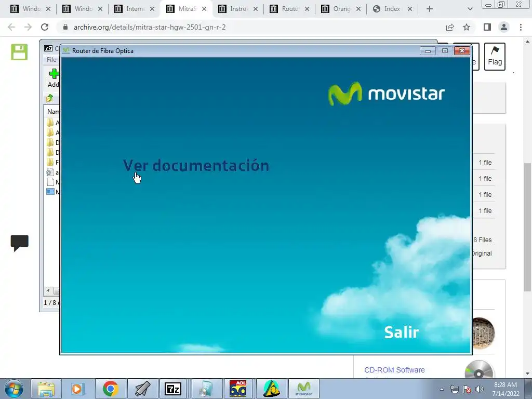Open the Chrome profile avatar icon

click(x=504, y=27)
